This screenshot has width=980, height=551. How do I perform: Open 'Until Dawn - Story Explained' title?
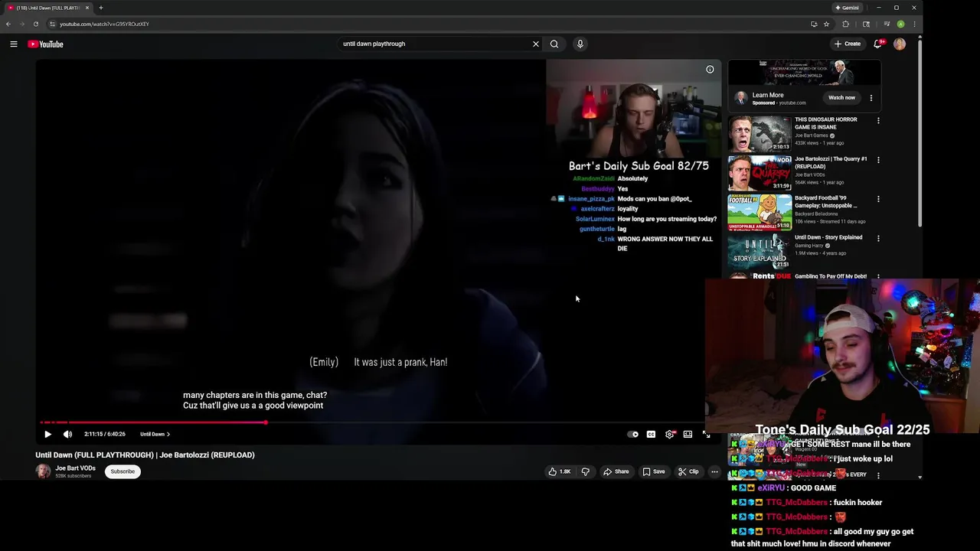pos(828,237)
